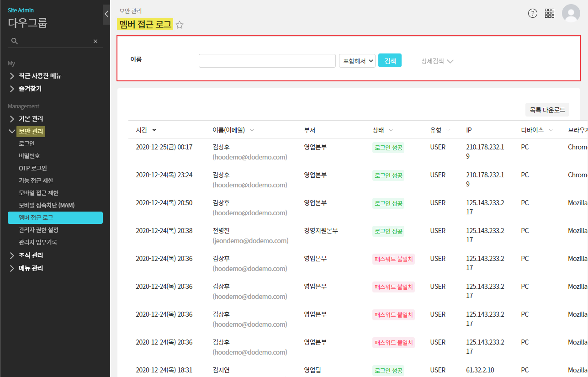
Task: Open the apps grid menu icon
Action: (550, 13)
